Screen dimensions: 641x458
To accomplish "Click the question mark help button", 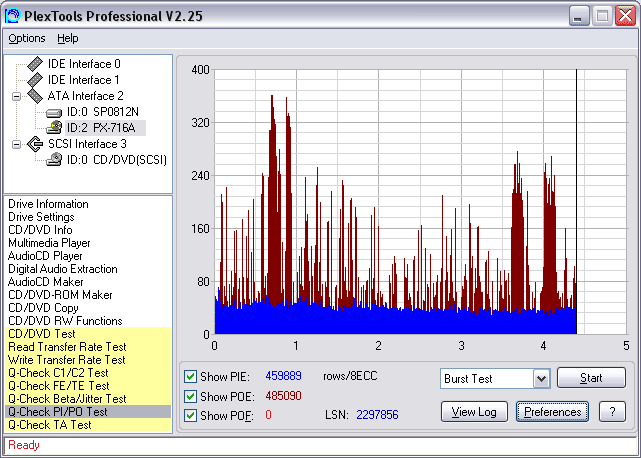I will pos(612,412).
